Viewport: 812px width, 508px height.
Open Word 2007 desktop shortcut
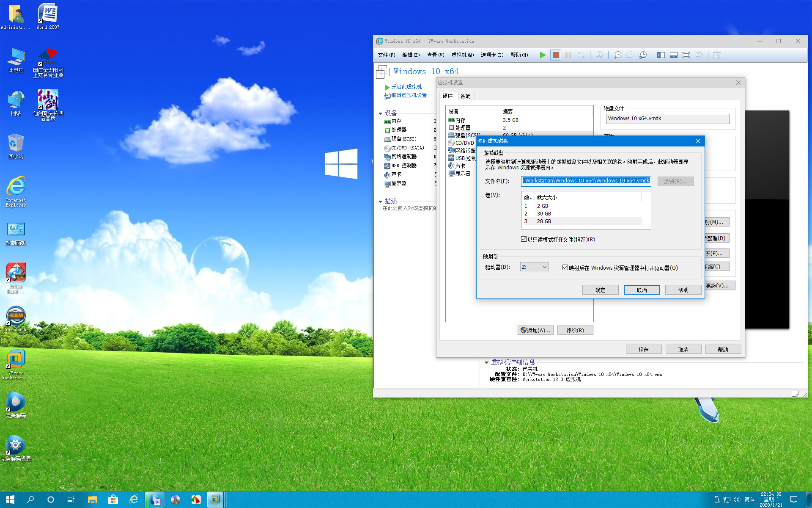pyautogui.click(x=48, y=16)
